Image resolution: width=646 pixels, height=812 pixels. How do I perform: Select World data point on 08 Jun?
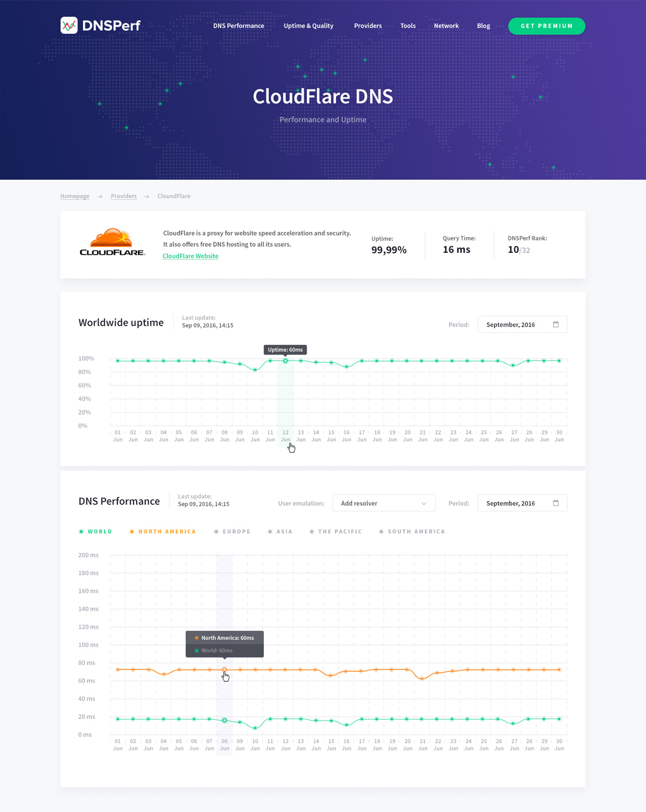[x=225, y=720]
